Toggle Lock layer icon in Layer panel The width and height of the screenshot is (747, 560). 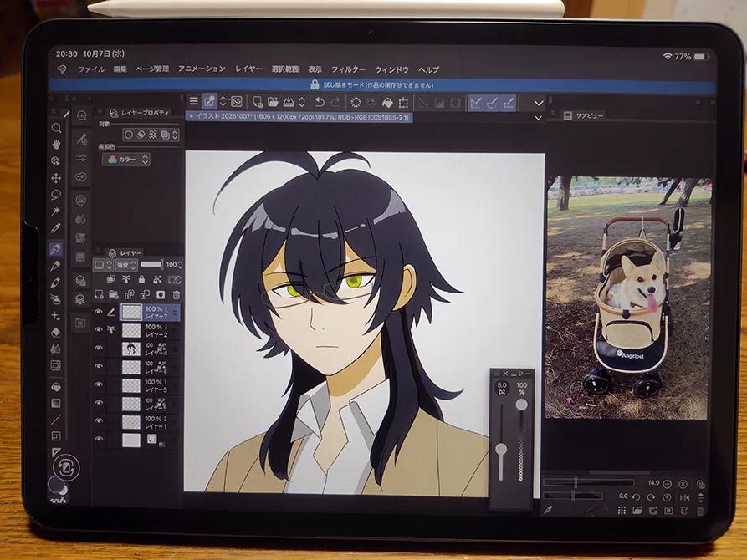(141, 279)
